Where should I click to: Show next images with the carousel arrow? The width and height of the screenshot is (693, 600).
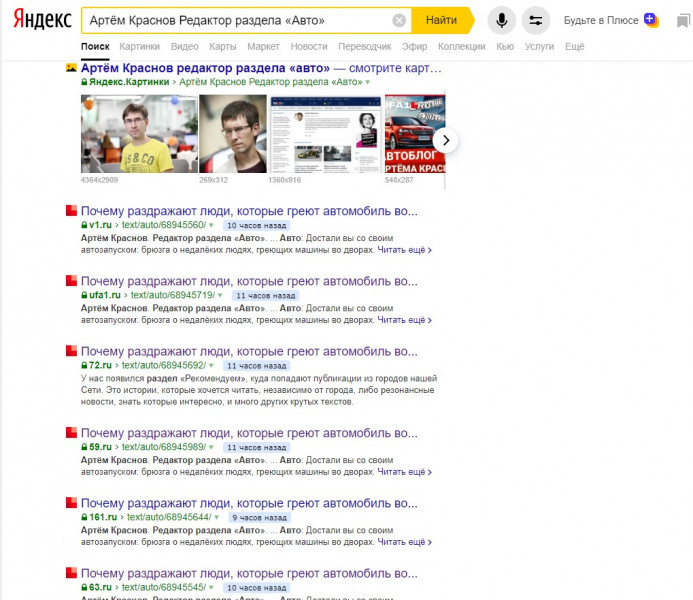(x=446, y=141)
